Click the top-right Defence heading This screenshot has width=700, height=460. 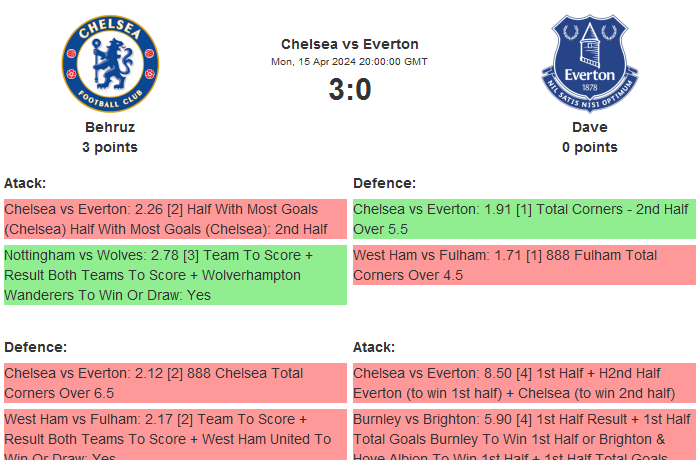384,183
